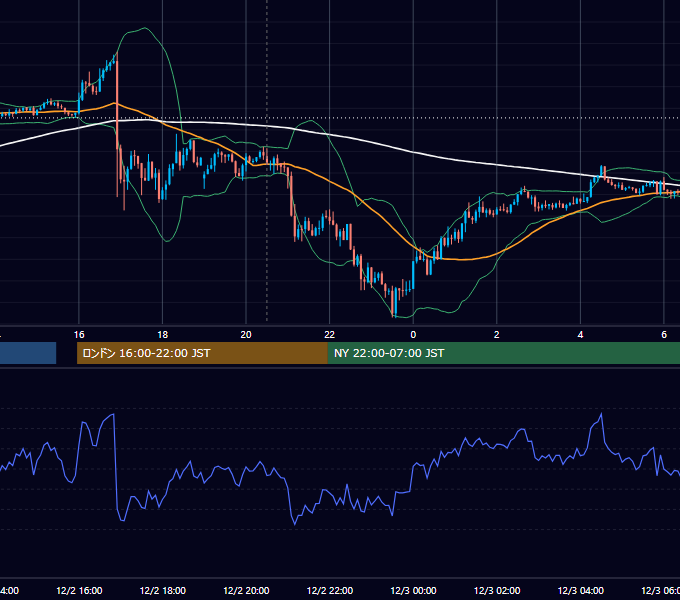Click the "12/2 18:00" date label on indicator axis

[x=163, y=590]
